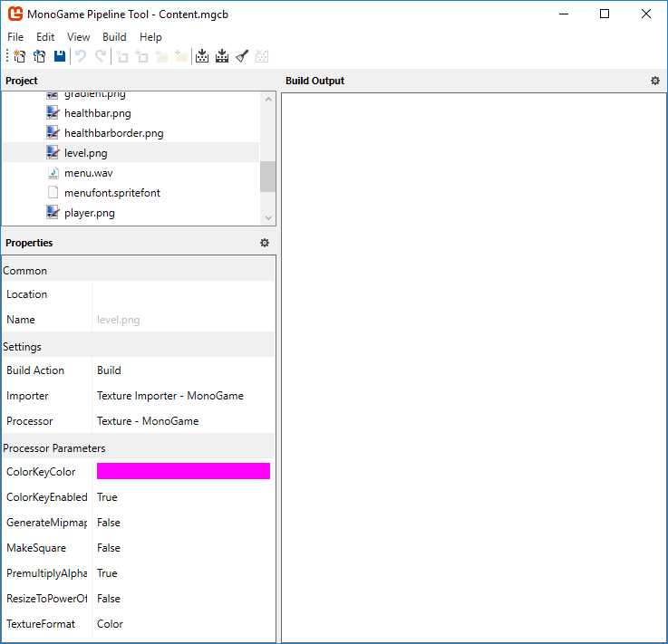This screenshot has width=668, height=644.
Task: Click the Open Project toolbar icon
Action: pos(40,56)
